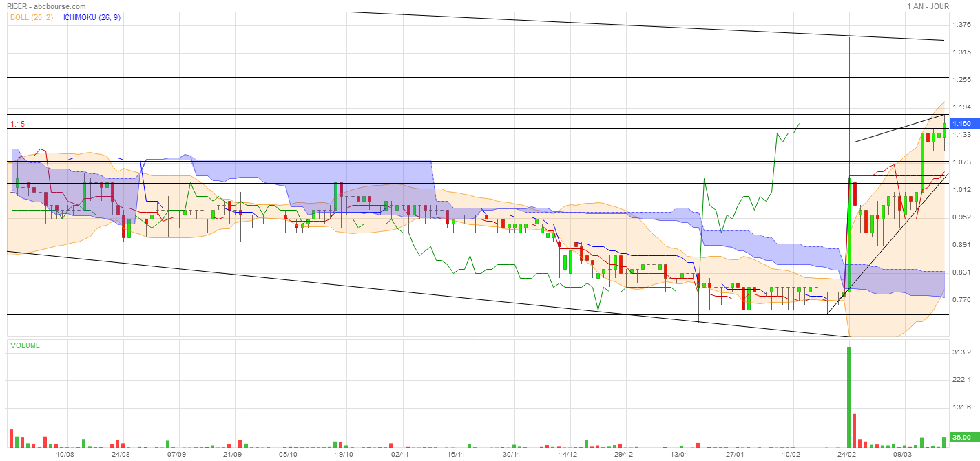This screenshot has width=980, height=461.
Task: Click the 1.315 price axis value
Action: (x=961, y=52)
